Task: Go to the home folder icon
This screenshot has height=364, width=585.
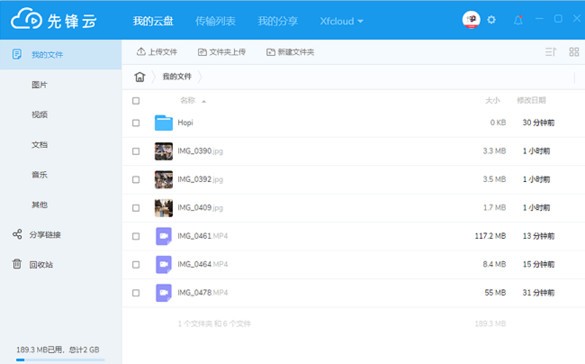Action: tap(140, 76)
